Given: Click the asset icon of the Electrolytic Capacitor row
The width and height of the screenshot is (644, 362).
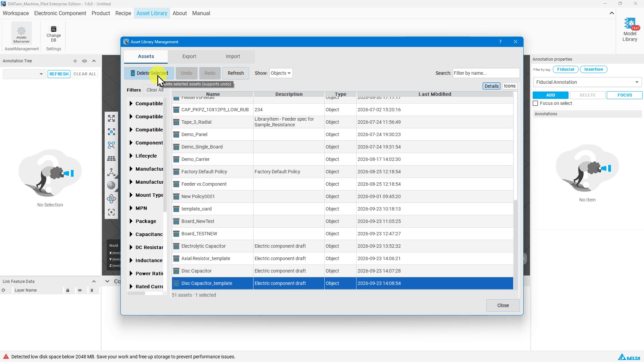Looking at the screenshot, I should click(x=176, y=246).
